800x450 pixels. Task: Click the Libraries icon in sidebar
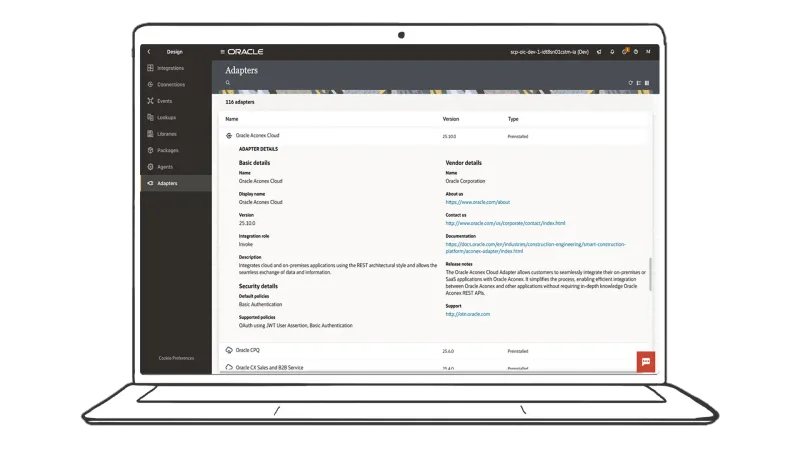pyautogui.click(x=150, y=134)
